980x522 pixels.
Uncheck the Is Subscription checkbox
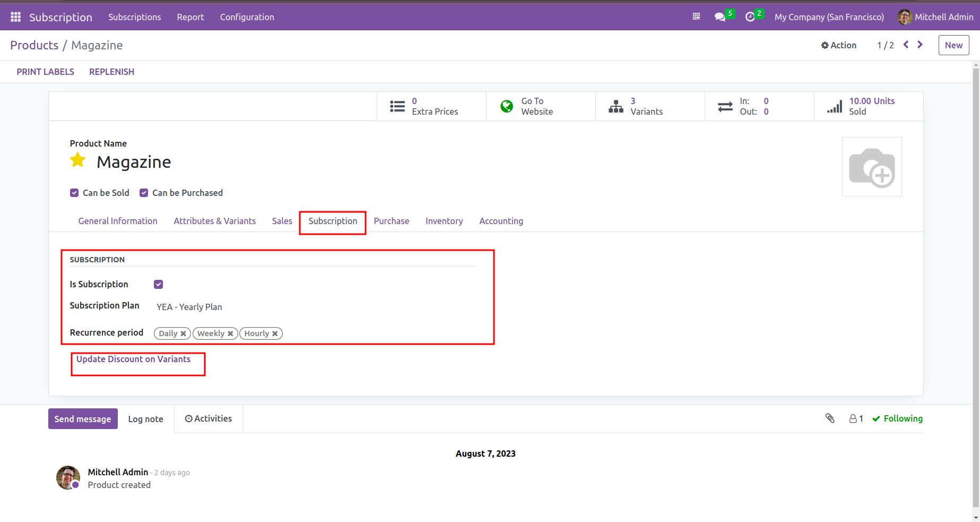click(x=159, y=285)
